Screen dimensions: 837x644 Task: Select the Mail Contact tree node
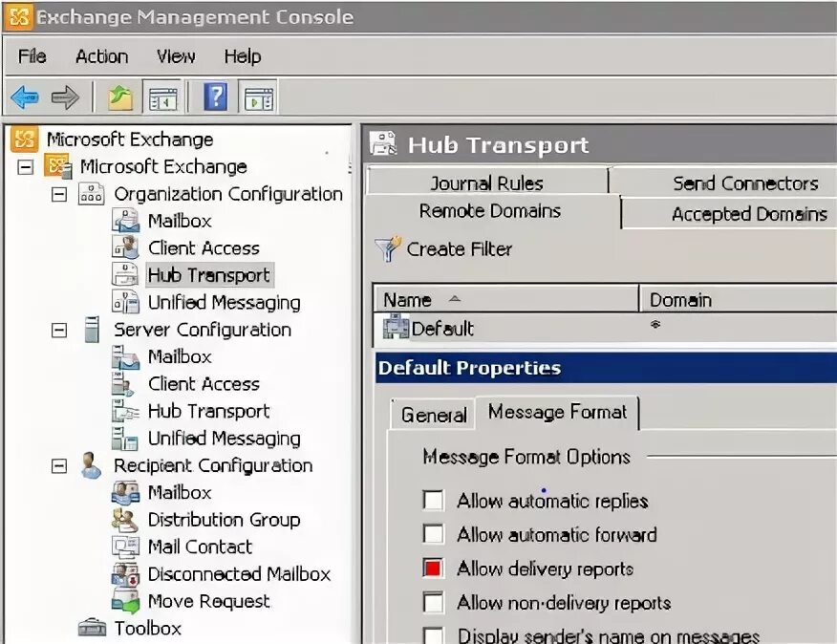tap(200, 547)
